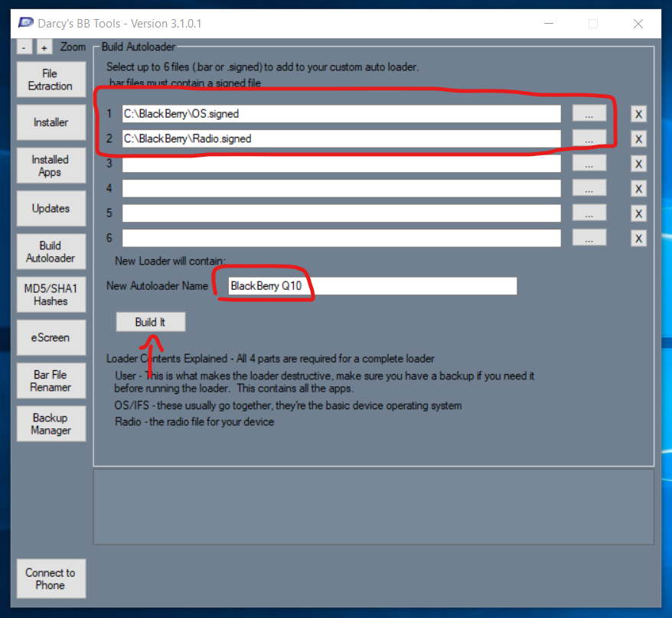Open the Bar File Renamer
This screenshot has width=672, height=618.
point(51,381)
